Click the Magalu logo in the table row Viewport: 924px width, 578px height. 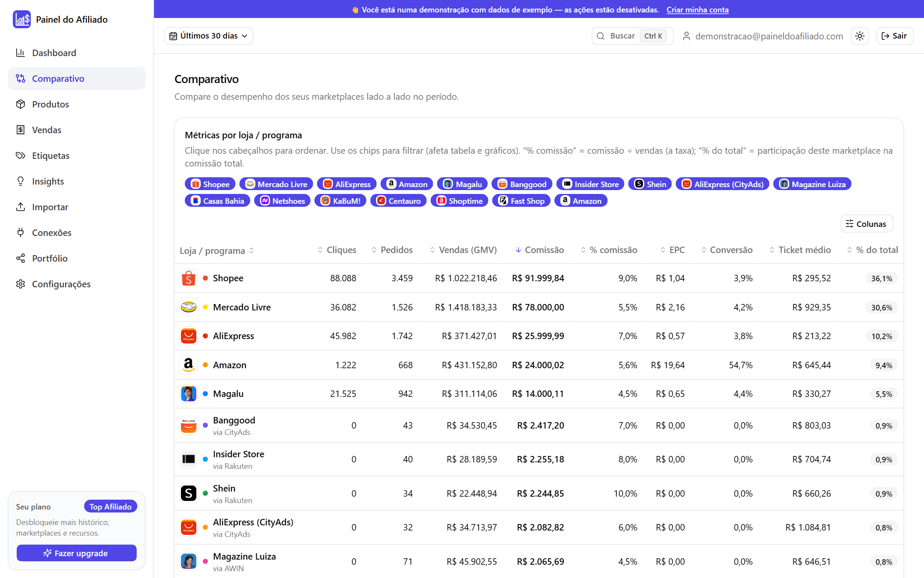point(189,394)
